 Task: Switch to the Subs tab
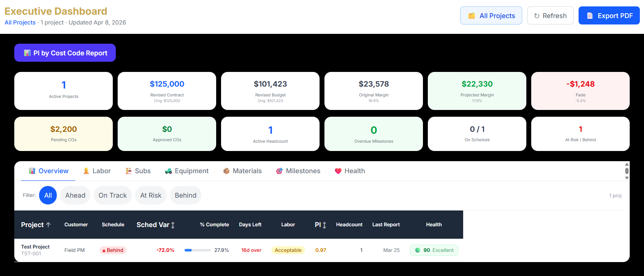tap(138, 171)
